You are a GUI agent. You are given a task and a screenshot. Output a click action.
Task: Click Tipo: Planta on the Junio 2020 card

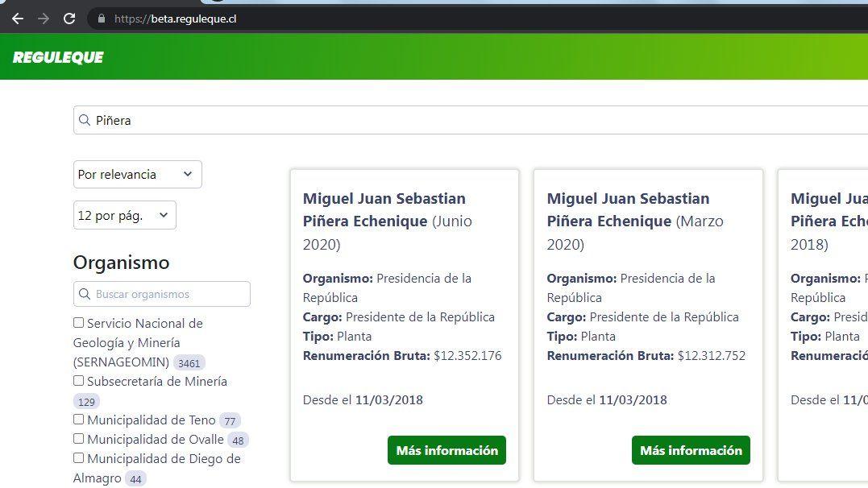click(337, 337)
